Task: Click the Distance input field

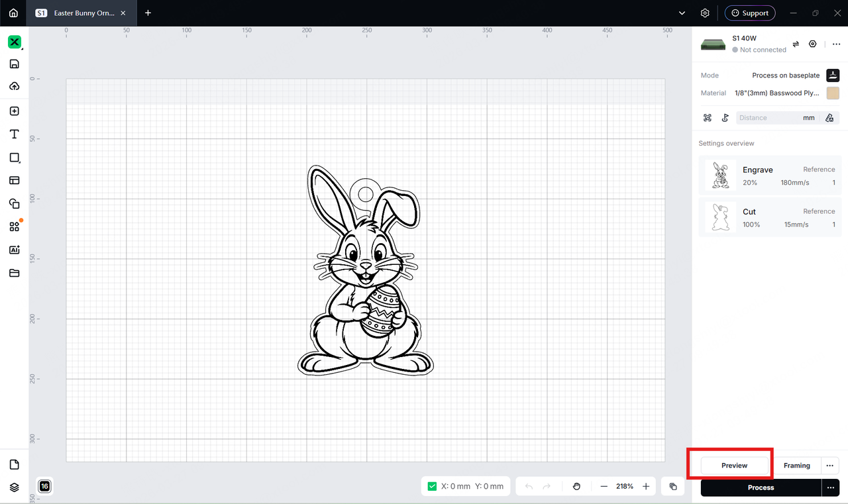Action: click(768, 118)
